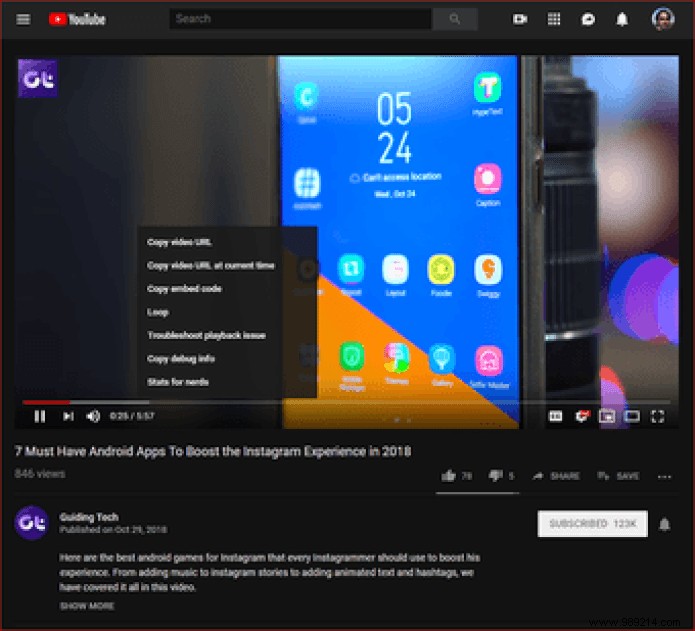Open the player settings gear

582,416
